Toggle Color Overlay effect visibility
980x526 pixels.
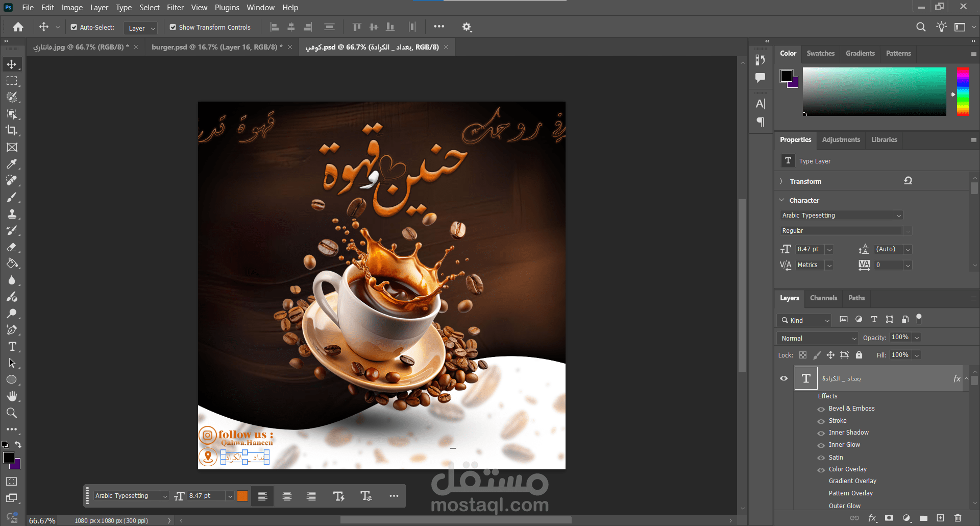coord(821,470)
